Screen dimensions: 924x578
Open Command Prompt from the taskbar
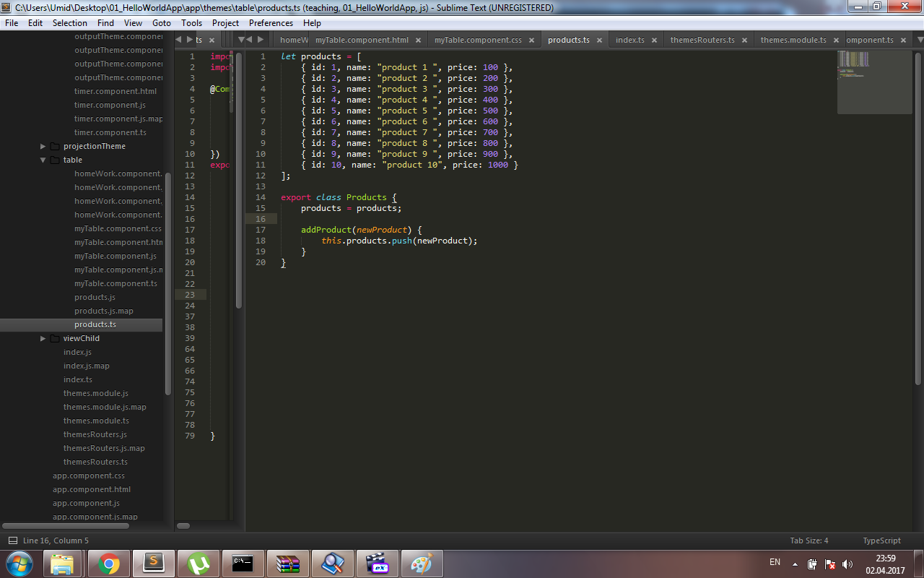click(242, 564)
